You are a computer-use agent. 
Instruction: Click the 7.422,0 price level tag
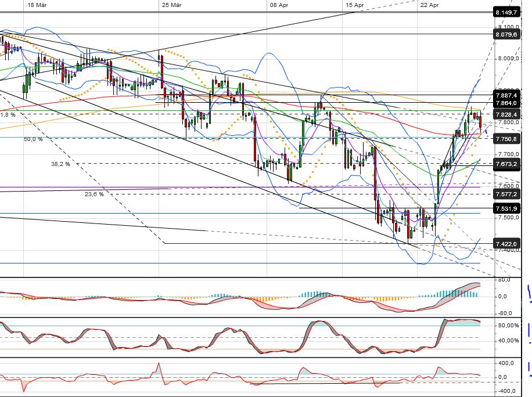click(x=506, y=244)
